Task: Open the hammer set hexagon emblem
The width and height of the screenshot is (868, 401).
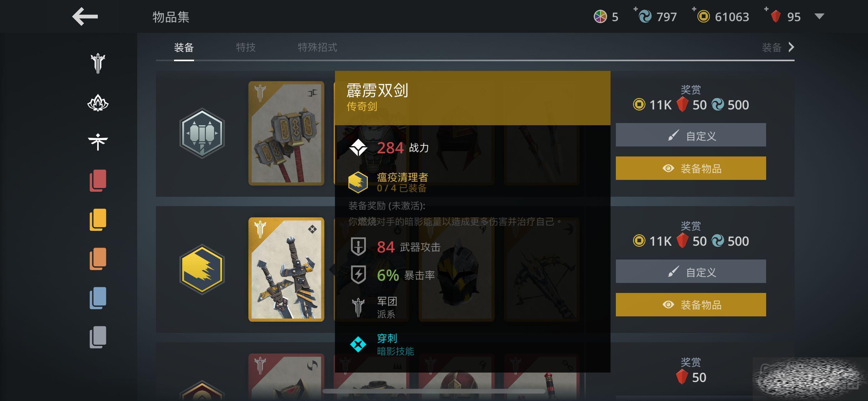Action: tap(202, 133)
